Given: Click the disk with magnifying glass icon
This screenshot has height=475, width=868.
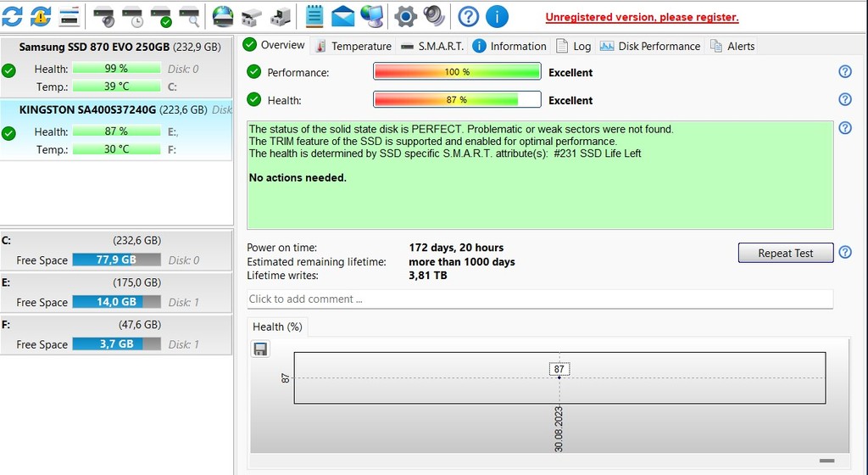Looking at the screenshot, I should (x=189, y=16).
